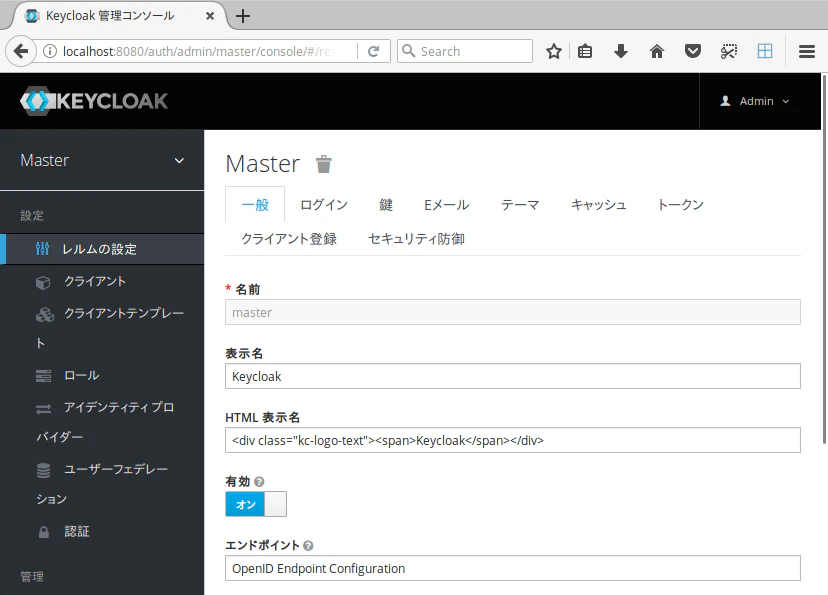Click the browser Search box
The width and height of the screenshot is (828, 595).
point(465,51)
